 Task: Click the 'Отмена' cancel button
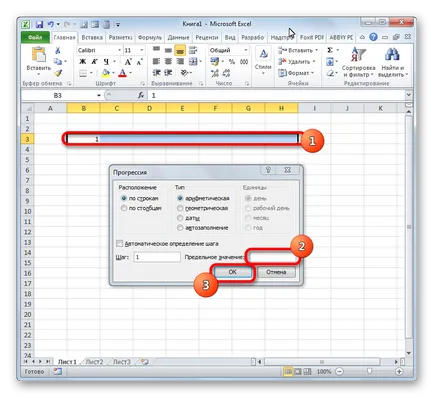[x=276, y=272]
